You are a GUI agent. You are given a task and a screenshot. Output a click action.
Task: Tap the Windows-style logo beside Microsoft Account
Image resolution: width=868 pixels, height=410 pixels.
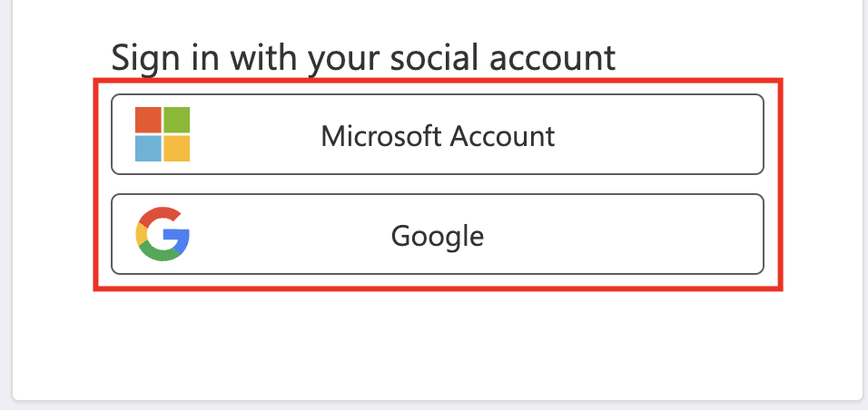pos(163,134)
